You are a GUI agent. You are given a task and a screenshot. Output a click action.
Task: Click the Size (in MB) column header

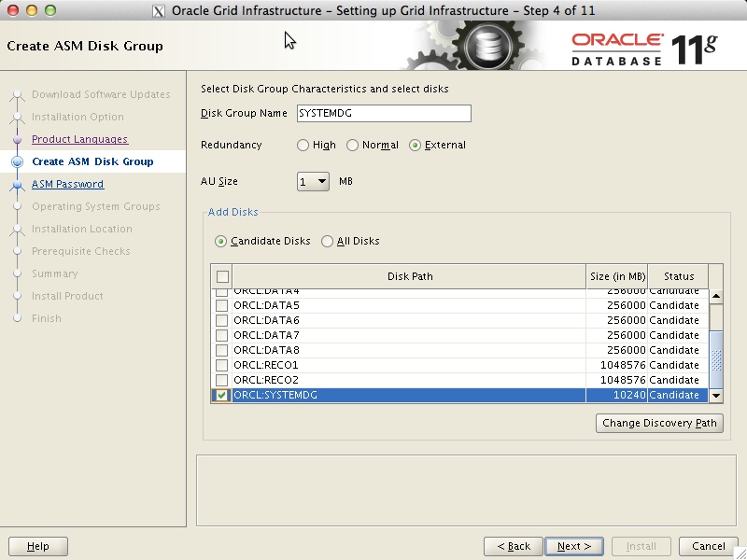617,276
